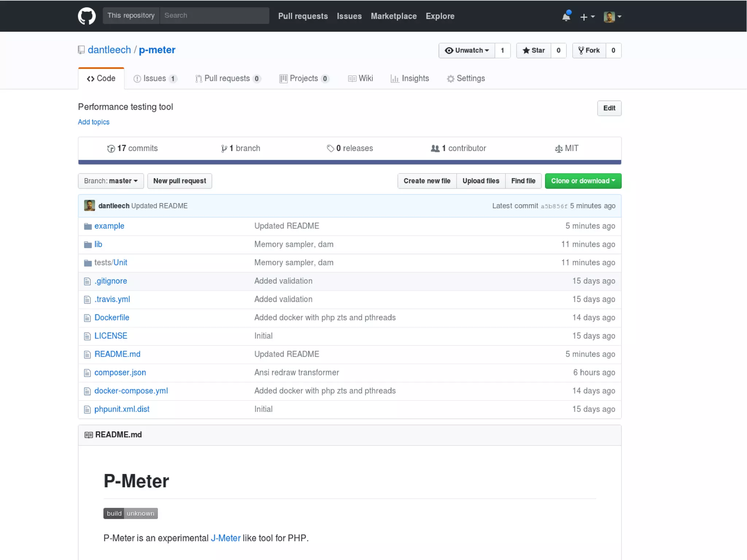
Task: Click the Add topics link
Action: tap(94, 122)
